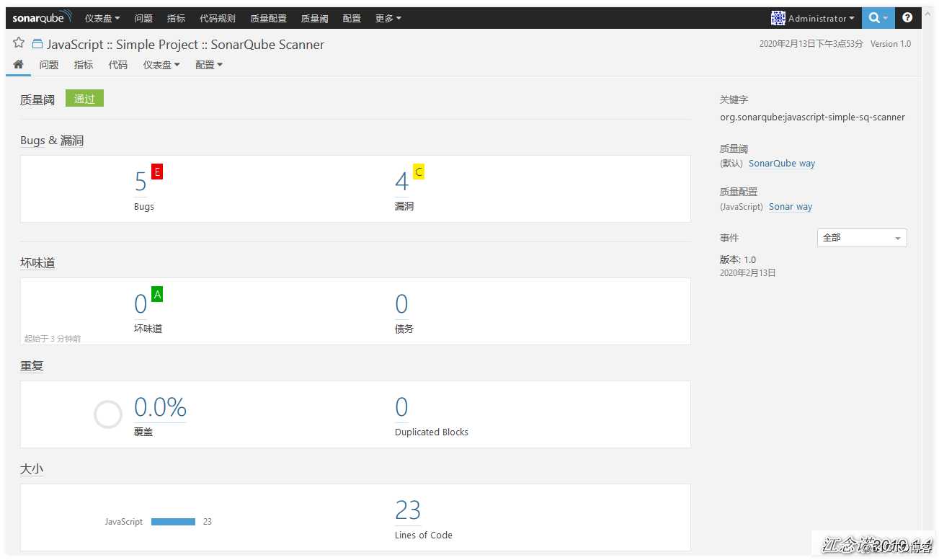The height and width of the screenshot is (560, 939).
Task: Click the Version 1.0 label in header
Action: click(891, 44)
